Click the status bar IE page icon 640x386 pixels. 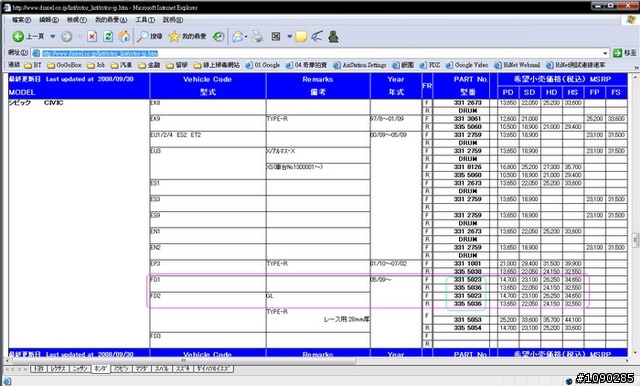[7, 381]
